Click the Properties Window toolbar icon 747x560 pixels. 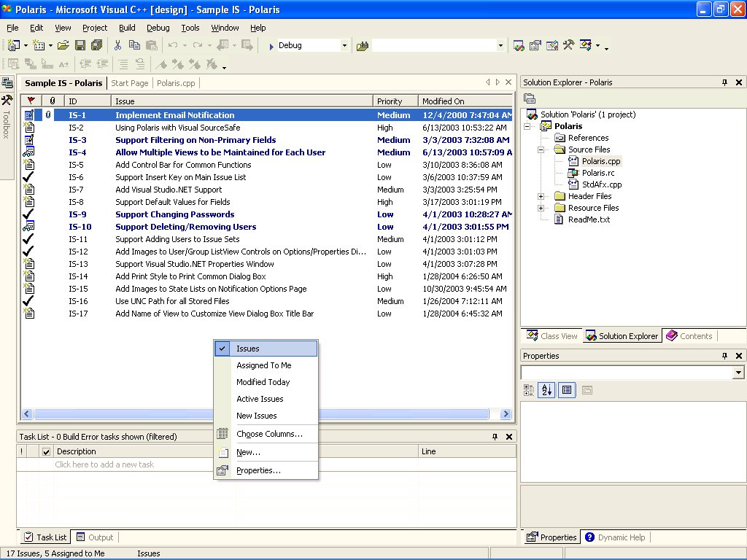[535, 46]
